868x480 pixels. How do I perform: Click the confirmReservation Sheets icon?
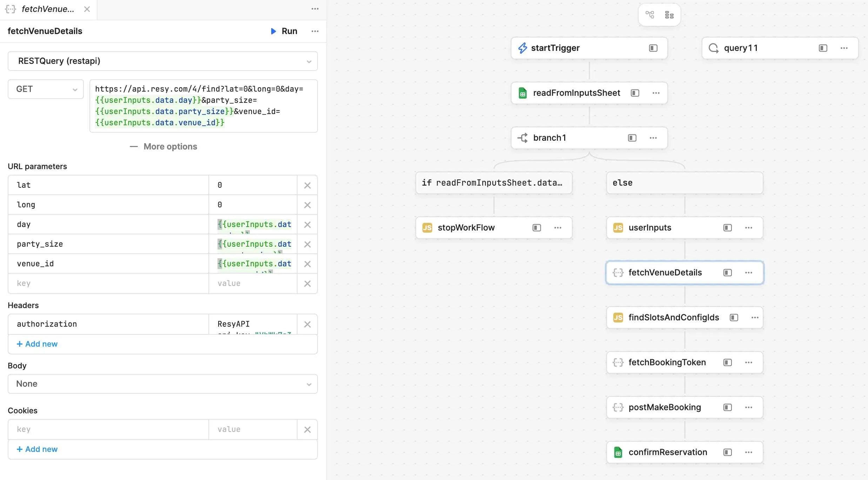click(x=618, y=452)
